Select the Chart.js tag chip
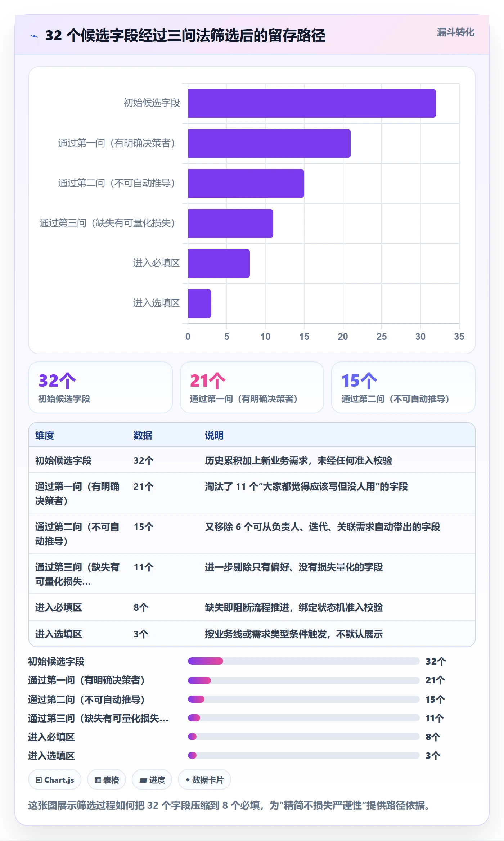The width and height of the screenshot is (504, 841). click(x=55, y=780)
